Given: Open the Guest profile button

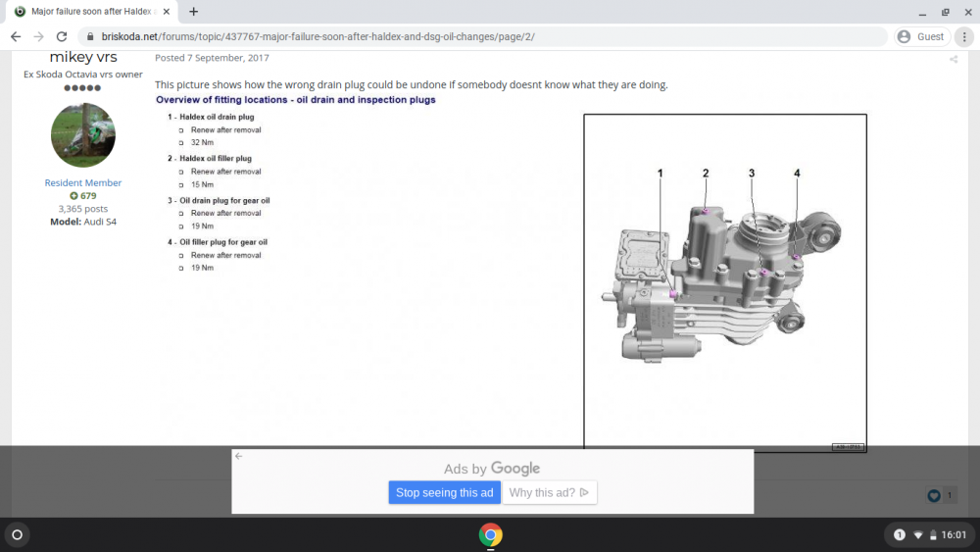Looking at the screenshot, I should point(922,37).
